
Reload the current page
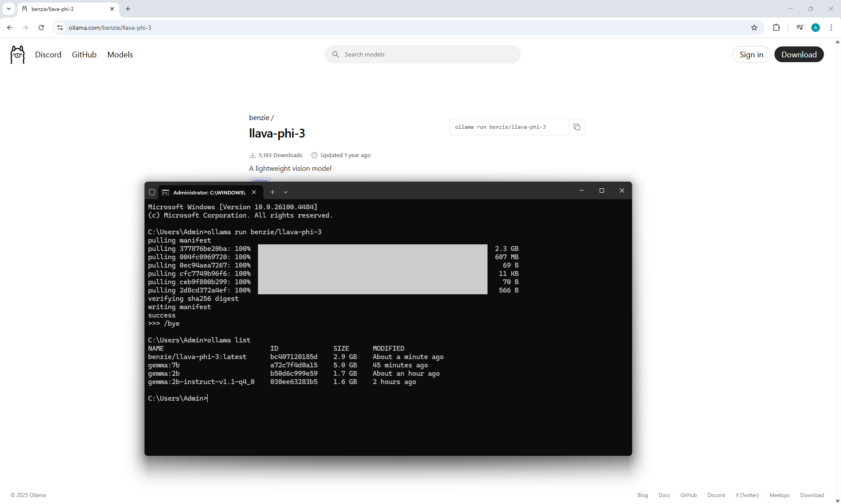41,28
